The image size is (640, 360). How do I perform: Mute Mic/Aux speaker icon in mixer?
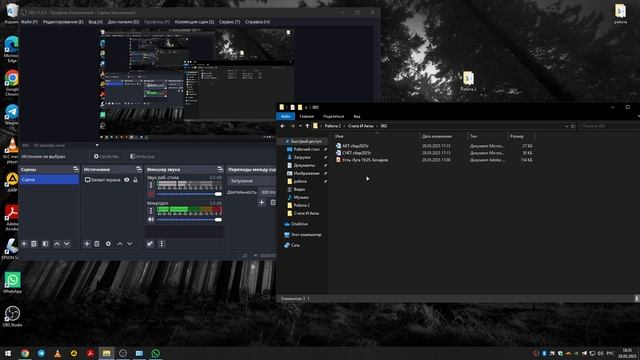point(151,220)
